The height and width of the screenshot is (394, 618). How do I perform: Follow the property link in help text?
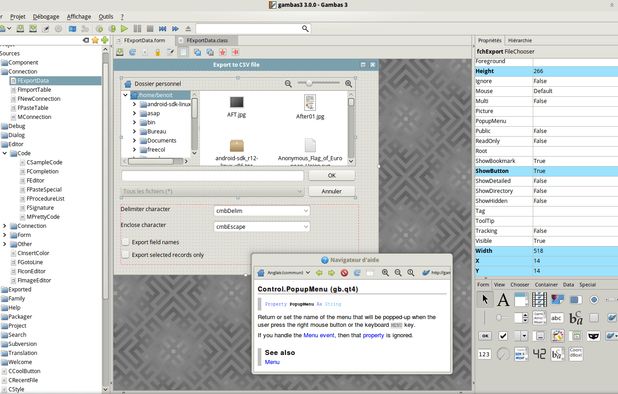373,335
